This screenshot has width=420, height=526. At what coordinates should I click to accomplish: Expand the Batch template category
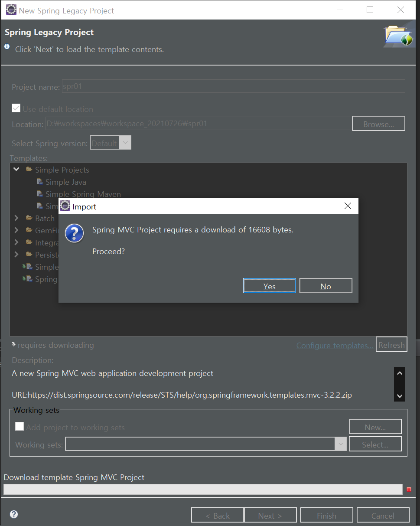pos(16,218)
